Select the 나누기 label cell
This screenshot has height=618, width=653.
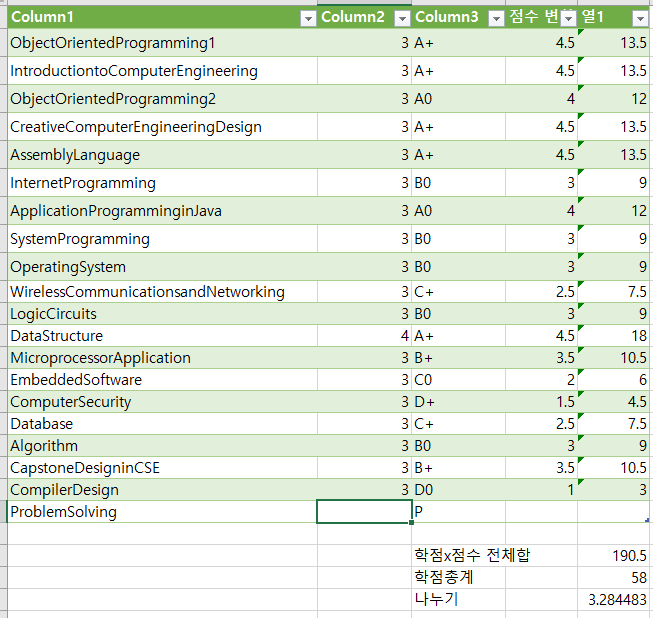click(x=459, y=600)
